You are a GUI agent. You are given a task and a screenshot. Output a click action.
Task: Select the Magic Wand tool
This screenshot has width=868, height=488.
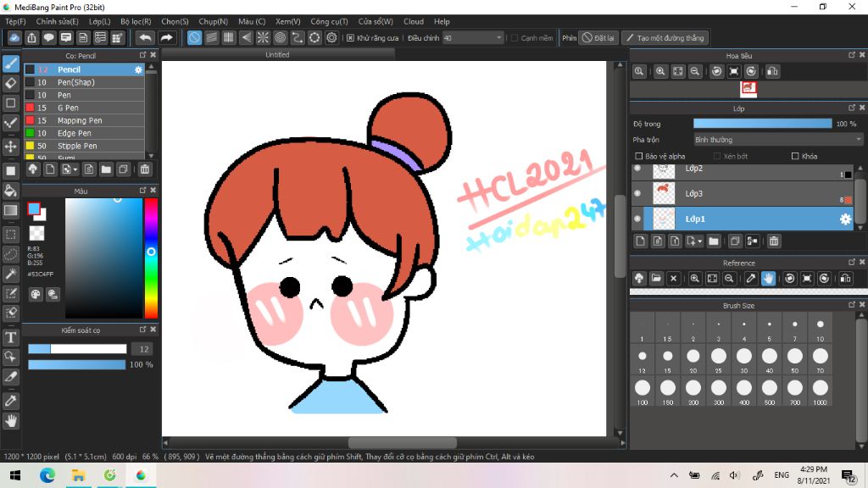[11, 274]
